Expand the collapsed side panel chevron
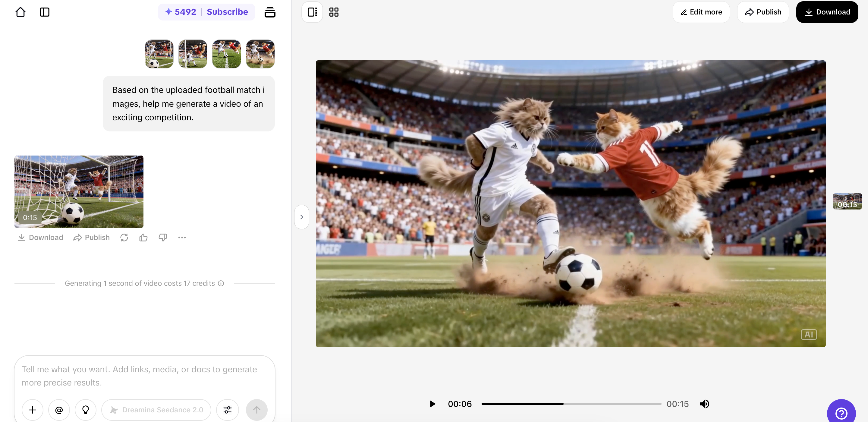The width and height of the screenshot is (868, 422). (302, 217)
